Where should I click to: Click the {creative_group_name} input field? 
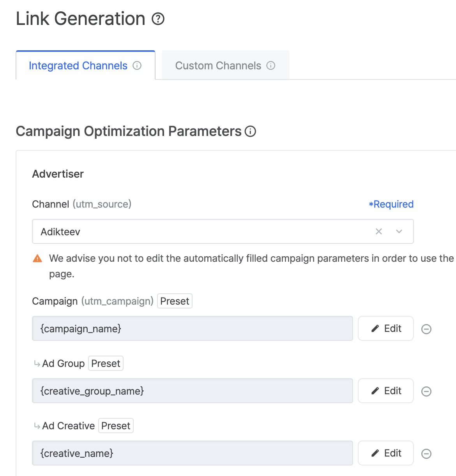(x=192, y=391)
